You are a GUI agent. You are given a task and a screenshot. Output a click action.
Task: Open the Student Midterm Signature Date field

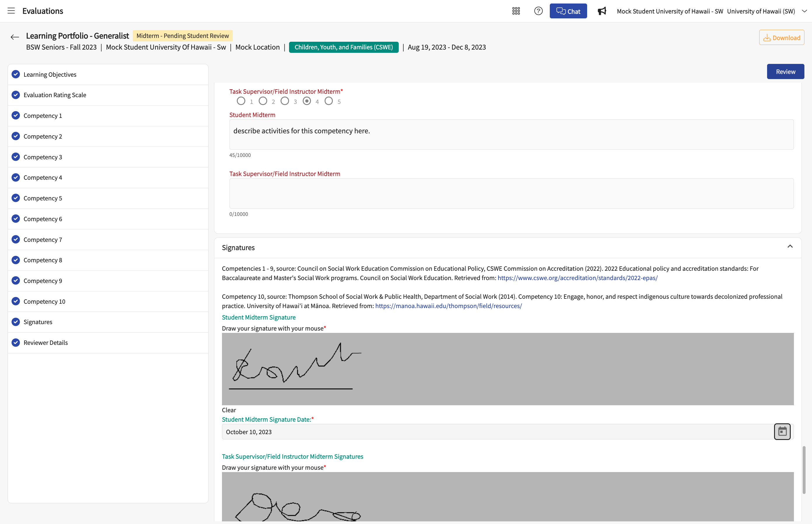click(498, 432)
